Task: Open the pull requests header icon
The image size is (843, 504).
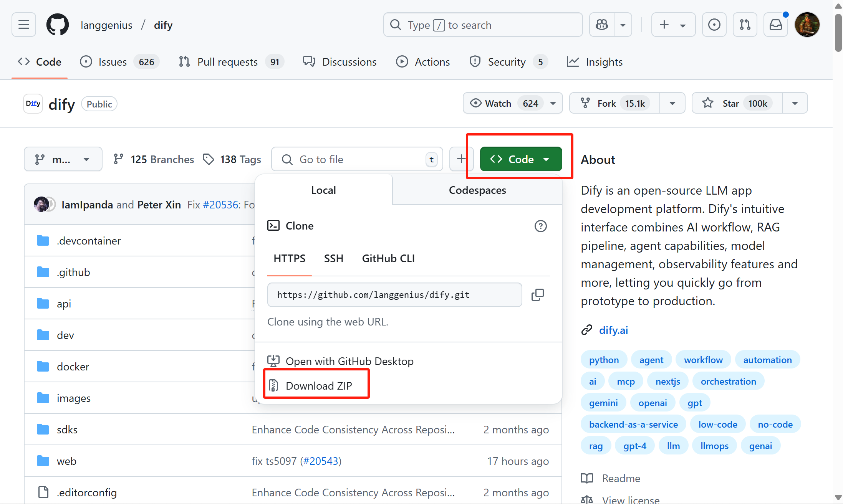Action: coord(745,25)
